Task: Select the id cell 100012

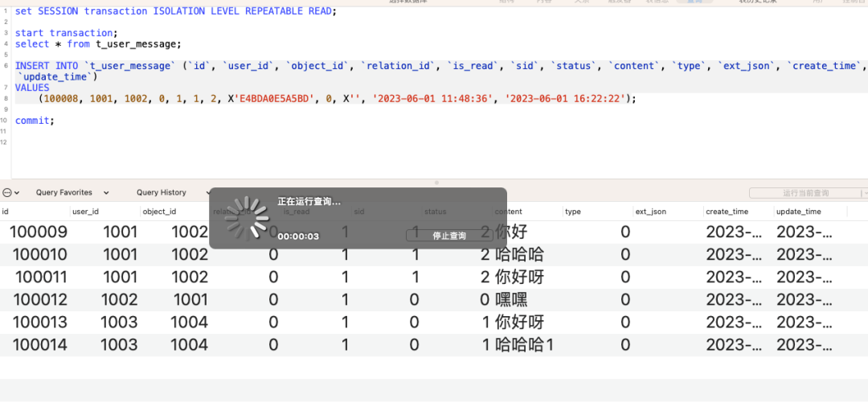Action: click(x=40, y=299)
